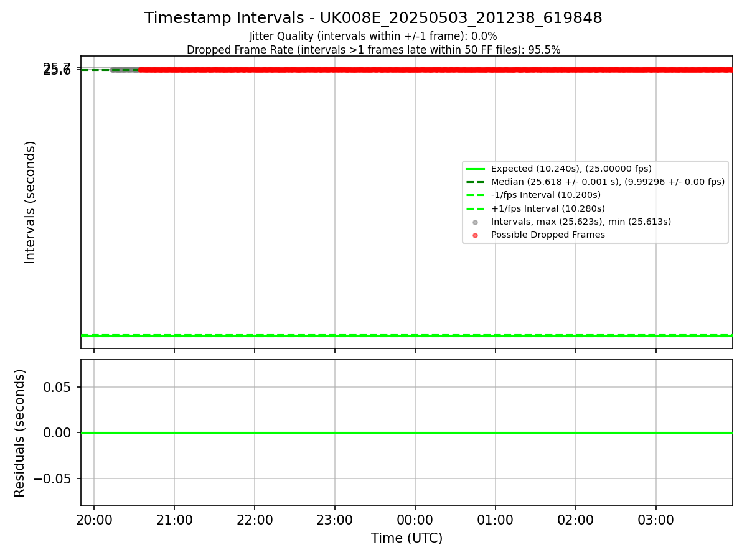Click the '00:00' x-axis tick label
Viewport: 747px width, 560px height.
tap(415, 520)
